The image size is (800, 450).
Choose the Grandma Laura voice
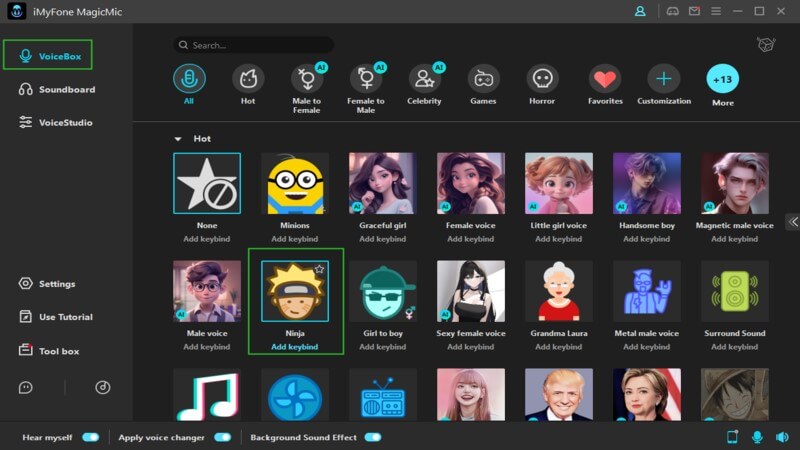pyautogui.click(x=559, y=291)
